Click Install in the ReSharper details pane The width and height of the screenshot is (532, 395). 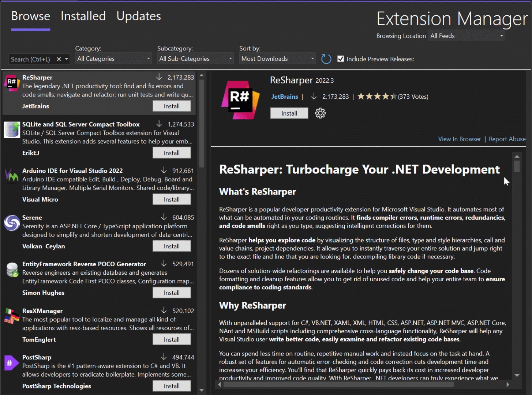point(289,113)
